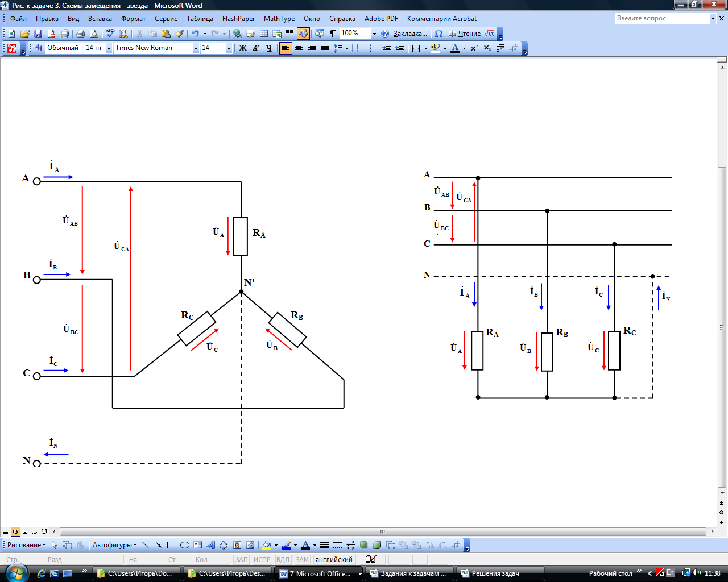Apply the text highlight color
The image size is (728, 582).
pyautogui.click(x=436, y=48)
